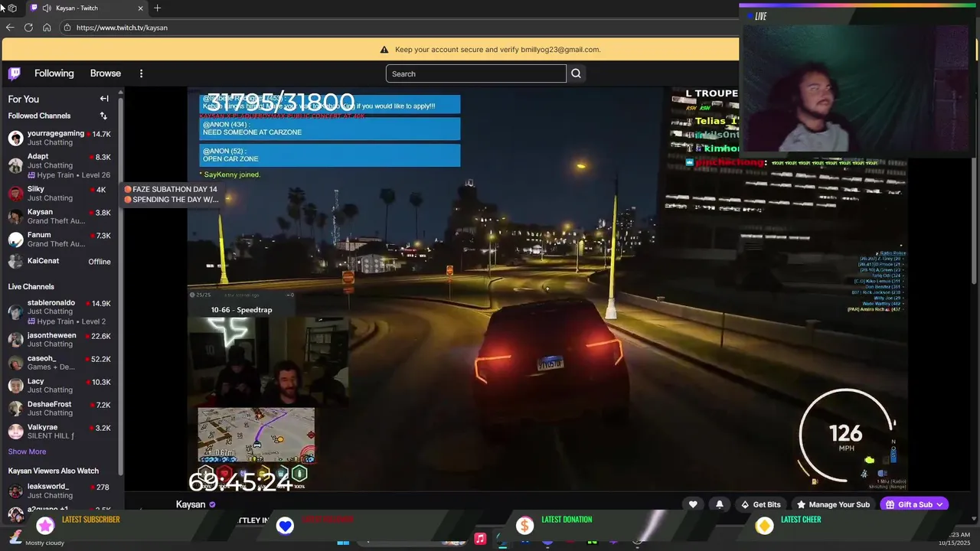This screenshot has height=551, width=980.
Task: Click the Followed Channels heading
Action: coord(39,116)
